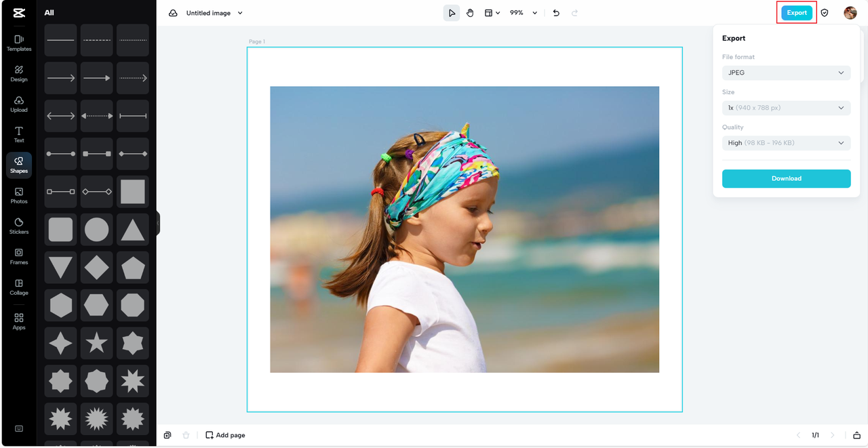This screenshot has height=448, width=868.
Task: Open the Photos sidebar panel
Action: coord(19,196)
